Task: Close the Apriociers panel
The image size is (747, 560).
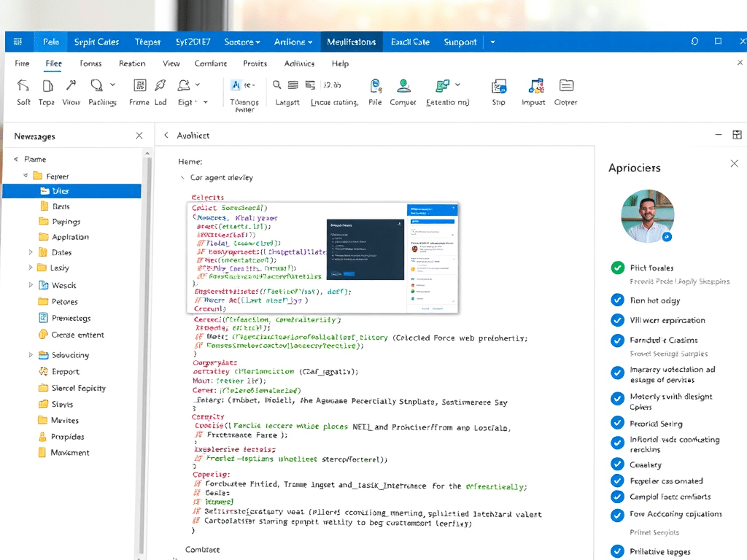Action: tap(734, 163)
